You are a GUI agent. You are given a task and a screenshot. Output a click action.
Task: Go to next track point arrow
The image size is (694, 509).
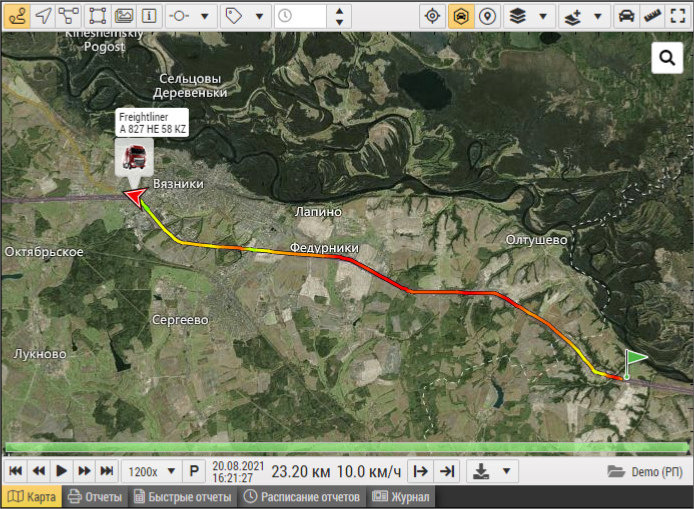[420, 471]
